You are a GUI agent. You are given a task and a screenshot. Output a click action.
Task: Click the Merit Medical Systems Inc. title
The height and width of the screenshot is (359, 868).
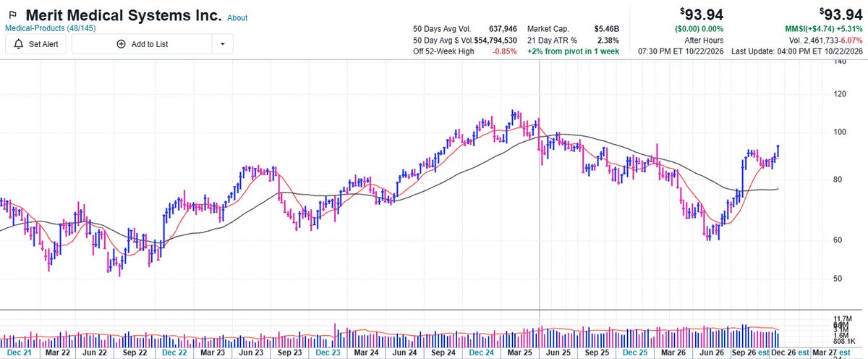click(x=123, y=14)
